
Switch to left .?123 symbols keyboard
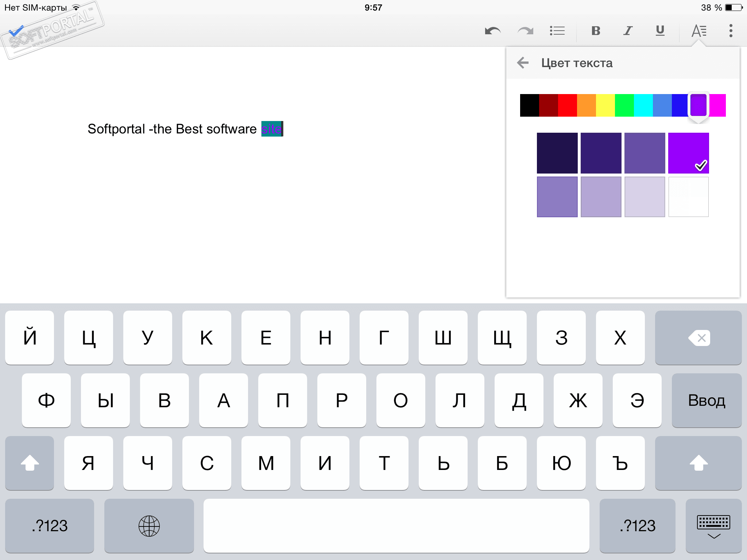pyautogui.click(x=50, y=525)
